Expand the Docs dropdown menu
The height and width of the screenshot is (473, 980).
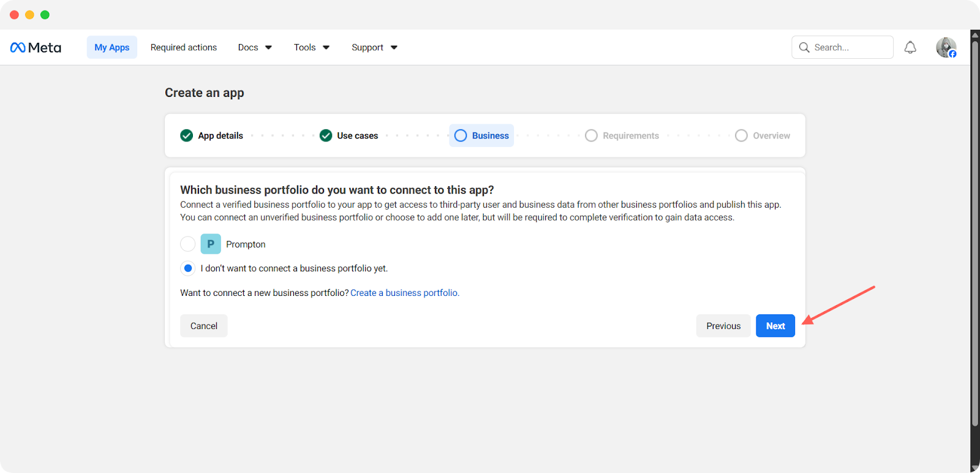tap(255, 47)
